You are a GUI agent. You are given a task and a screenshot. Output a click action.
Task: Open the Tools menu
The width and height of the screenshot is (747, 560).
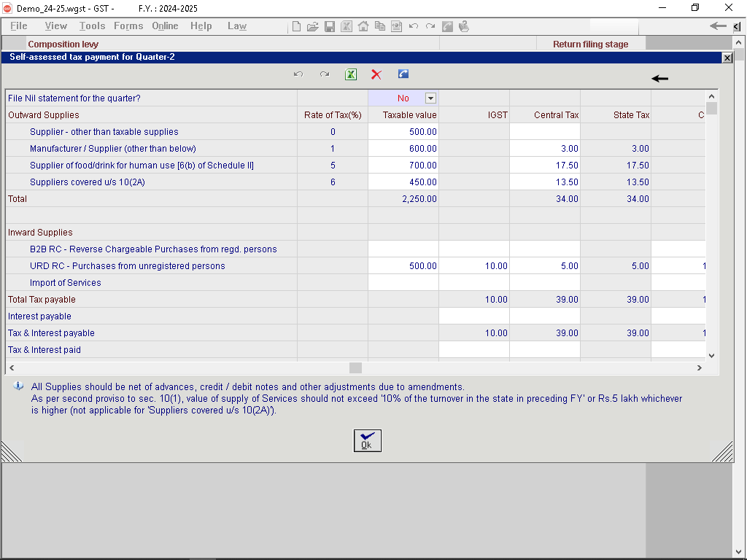point(92,26)
